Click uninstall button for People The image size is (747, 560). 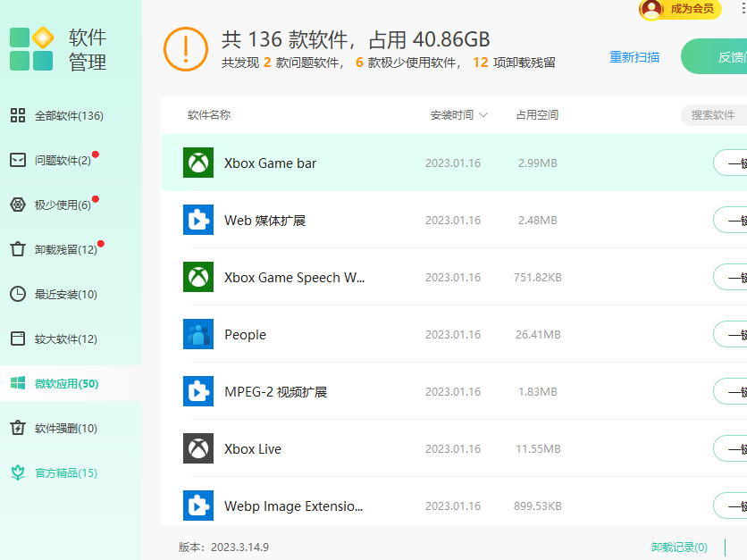(730, 334)
